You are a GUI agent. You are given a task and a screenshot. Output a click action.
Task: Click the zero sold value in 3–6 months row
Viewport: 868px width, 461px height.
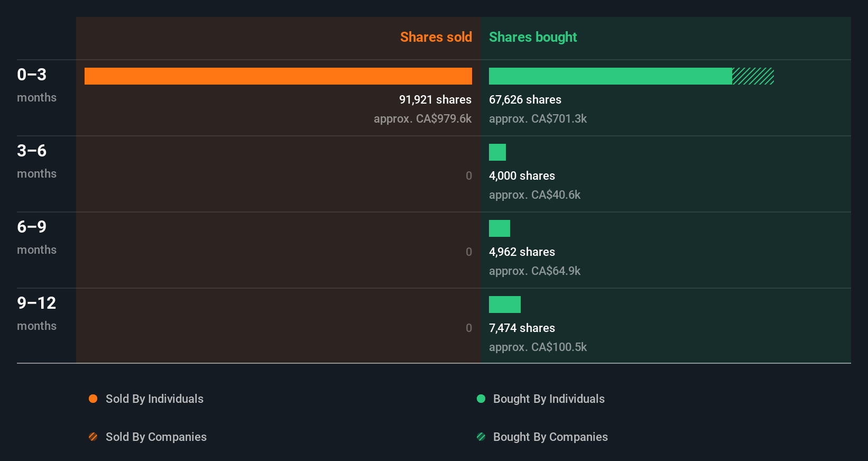(469, 176)
